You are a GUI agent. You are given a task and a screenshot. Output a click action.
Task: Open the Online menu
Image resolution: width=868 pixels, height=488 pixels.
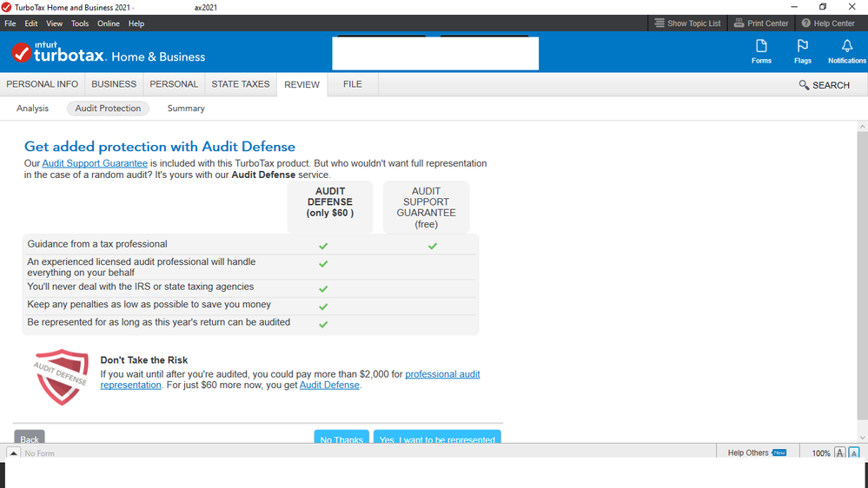109,23
